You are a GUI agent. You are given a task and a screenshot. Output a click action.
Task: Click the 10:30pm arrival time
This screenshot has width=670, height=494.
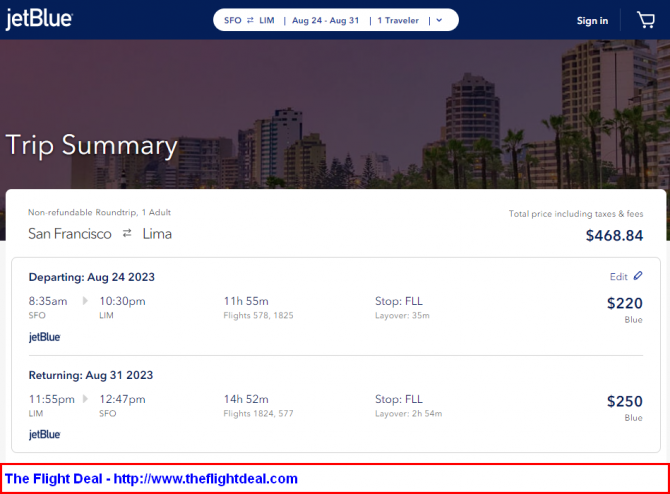(122, 301)
